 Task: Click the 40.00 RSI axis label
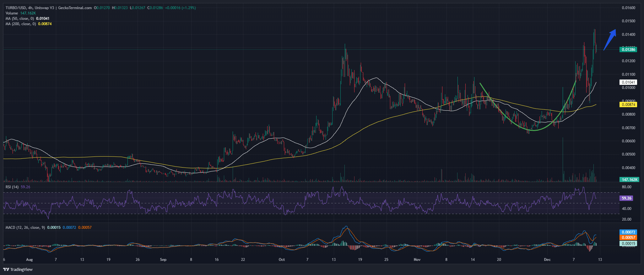pyautogui.click(x=626, y=209)
